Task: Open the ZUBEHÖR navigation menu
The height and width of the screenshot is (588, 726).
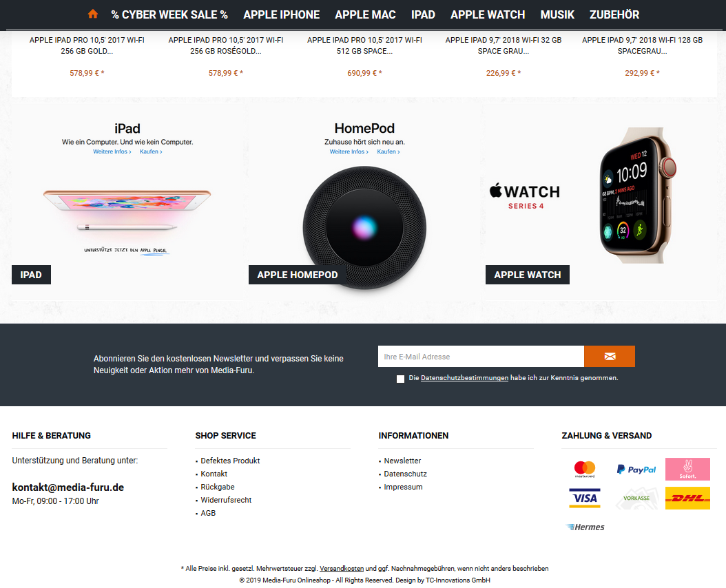Action: pyautogui.click(x=614, y=15)
